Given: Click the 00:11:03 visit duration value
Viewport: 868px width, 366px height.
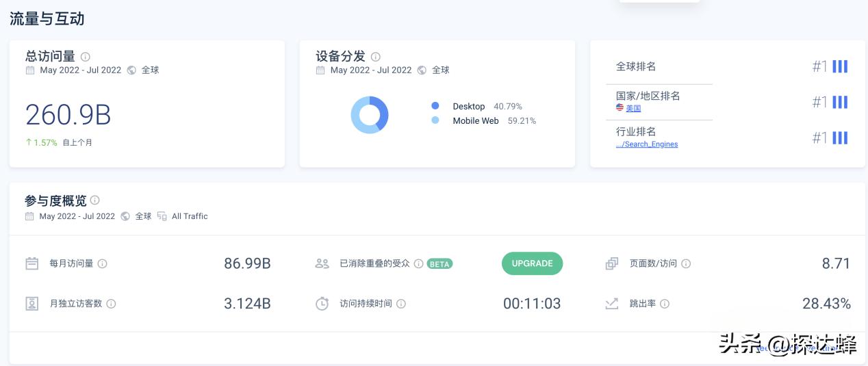Looking at the screenshot, I should pyautogui.click(x=532, y=304).
